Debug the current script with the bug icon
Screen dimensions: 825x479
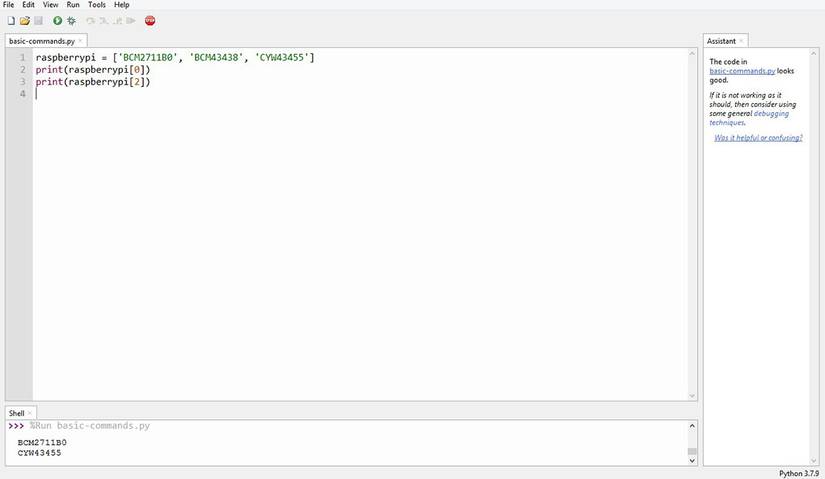pyautogui.click(x=71, y=21)
